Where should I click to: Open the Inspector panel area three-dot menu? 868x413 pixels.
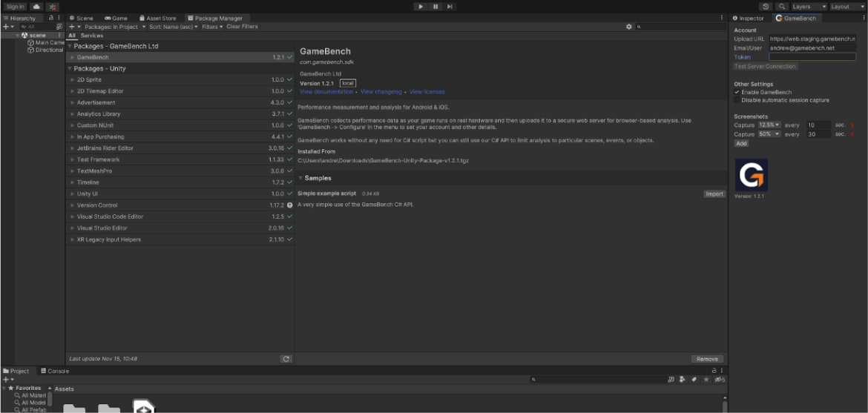point(864,18)
